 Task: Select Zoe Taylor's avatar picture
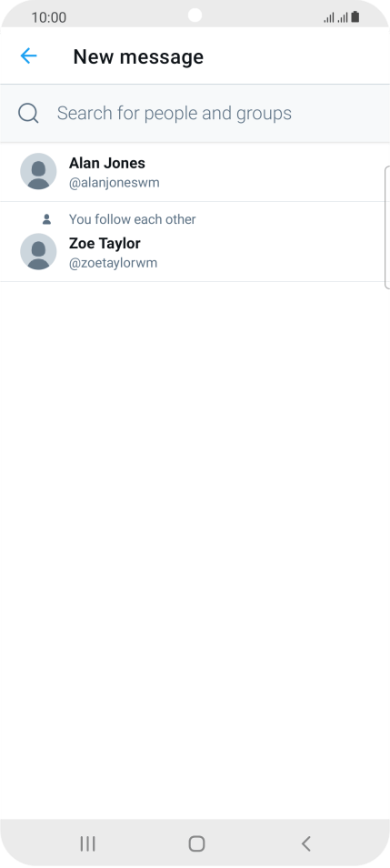38,252
